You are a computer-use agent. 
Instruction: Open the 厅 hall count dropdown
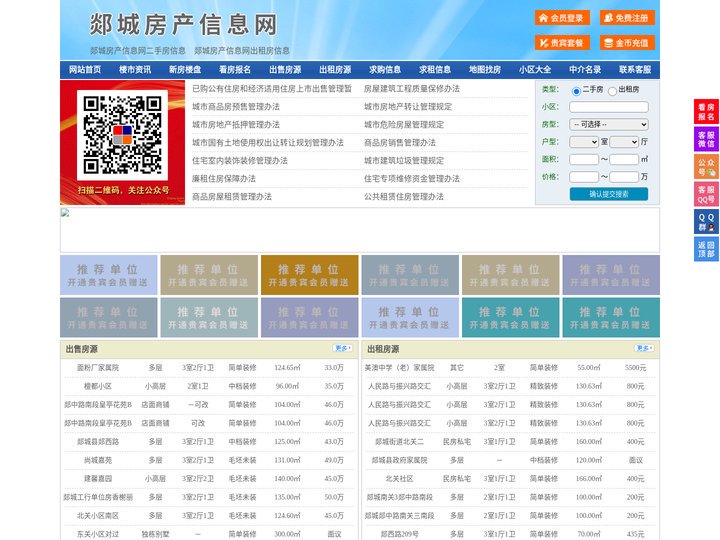624,142
